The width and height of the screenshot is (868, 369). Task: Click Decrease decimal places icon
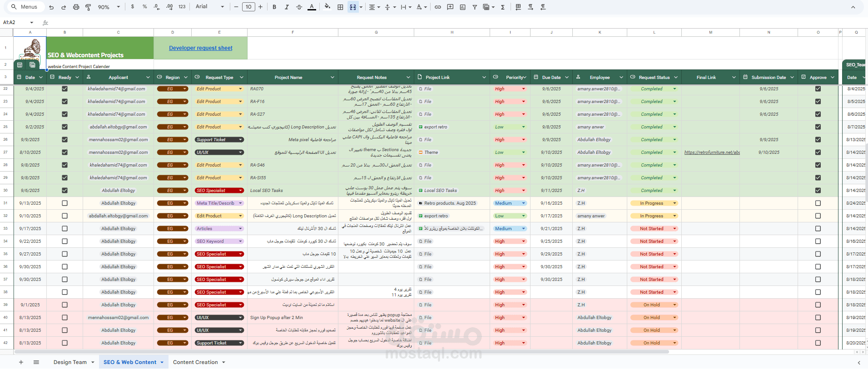157,7
